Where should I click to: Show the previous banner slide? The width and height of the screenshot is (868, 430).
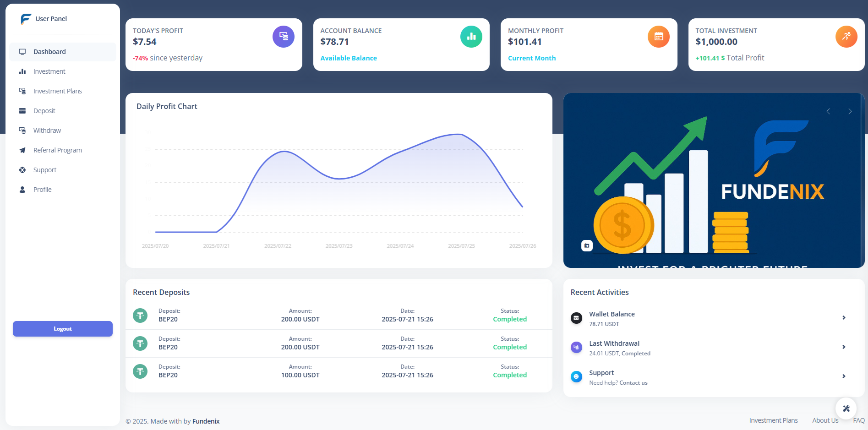pos(828,111)
